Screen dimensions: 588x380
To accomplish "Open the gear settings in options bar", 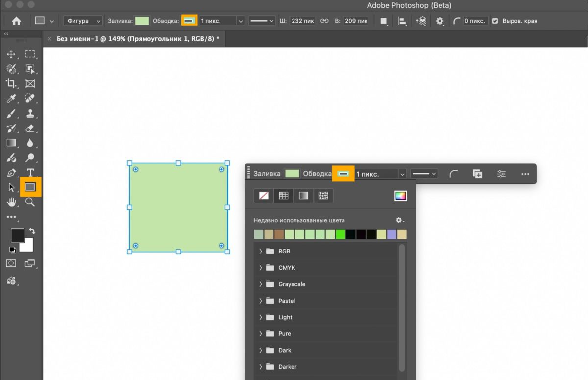I will (x=440, y=21).
